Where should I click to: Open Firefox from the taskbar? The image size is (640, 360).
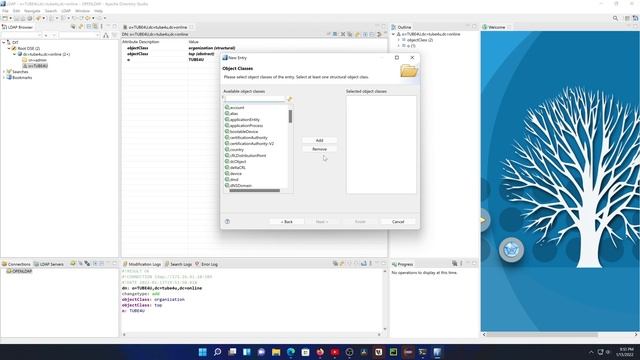tap(320, 352)
